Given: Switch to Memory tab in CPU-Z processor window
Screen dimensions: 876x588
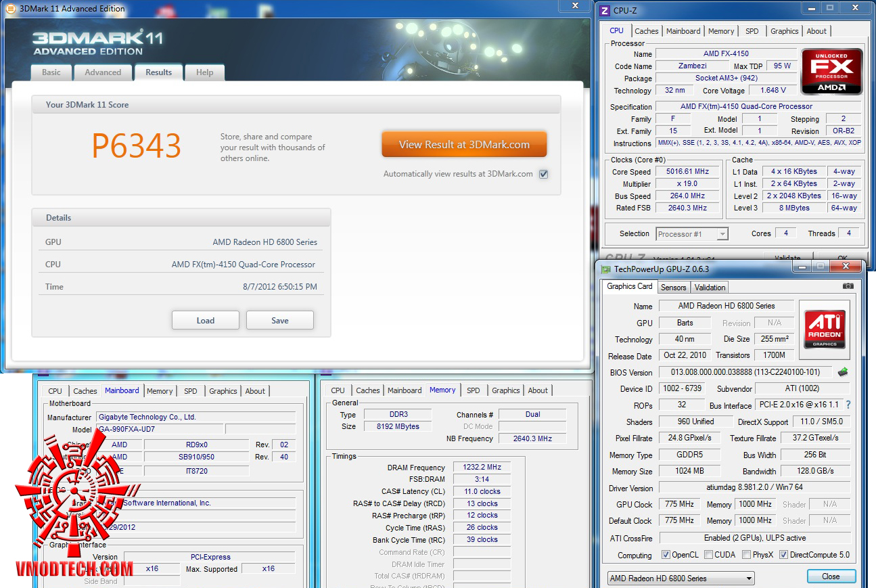Looking at the screenshot, I should point(721,31).
